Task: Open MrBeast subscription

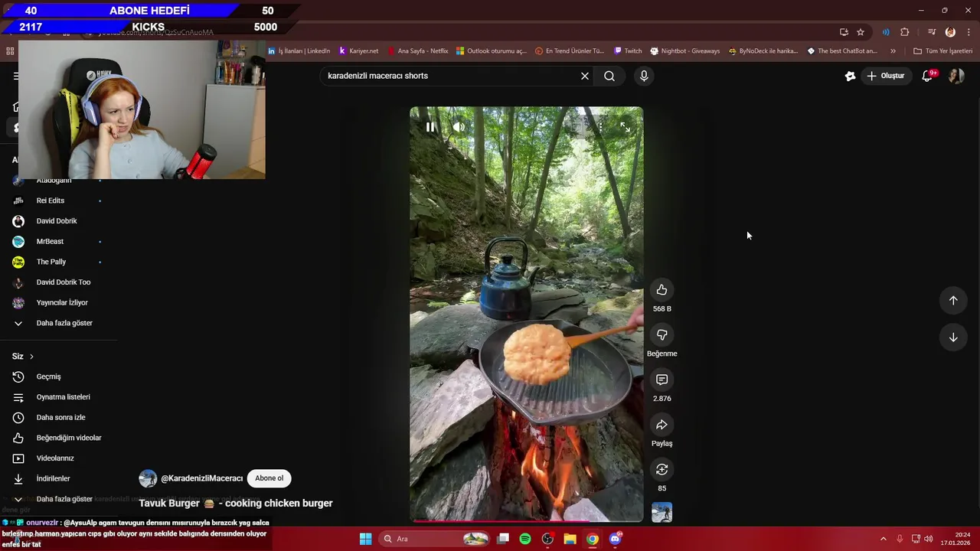Action: 50,242
